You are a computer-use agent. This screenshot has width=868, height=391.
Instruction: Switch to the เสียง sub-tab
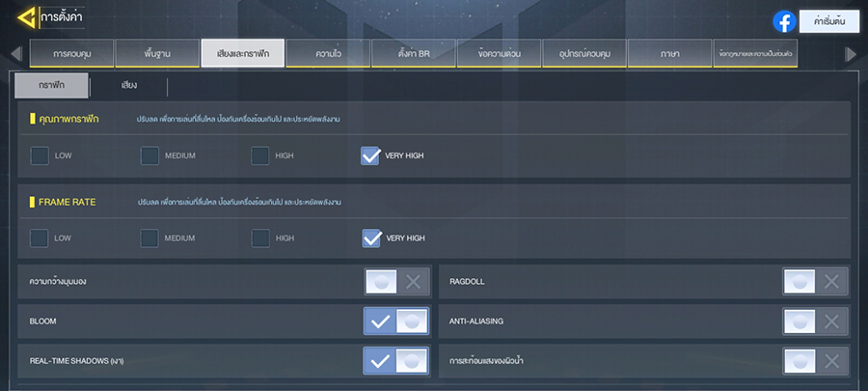[128, 86]
